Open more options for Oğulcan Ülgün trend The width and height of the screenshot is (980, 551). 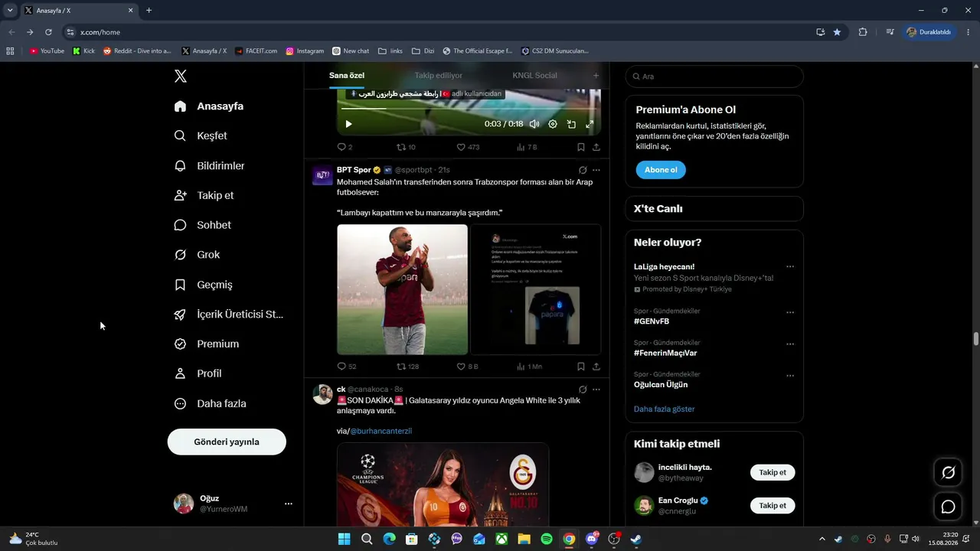click(790, 377)
